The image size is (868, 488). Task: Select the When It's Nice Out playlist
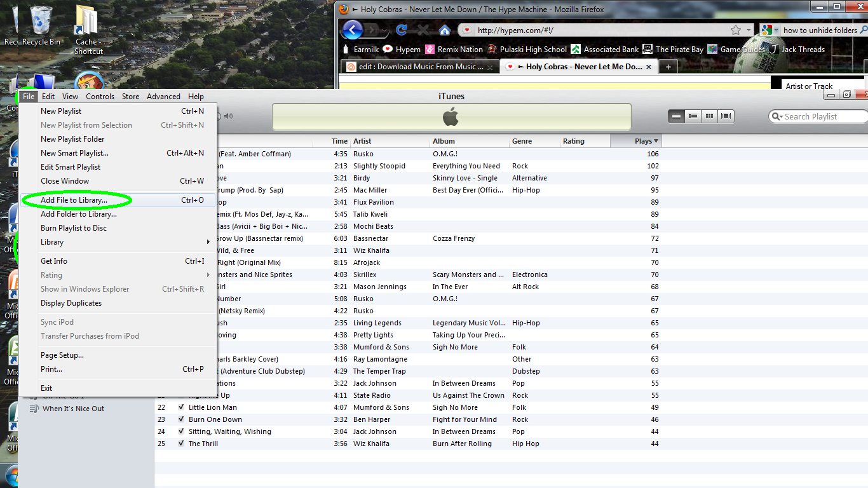[x=73, y=409]
